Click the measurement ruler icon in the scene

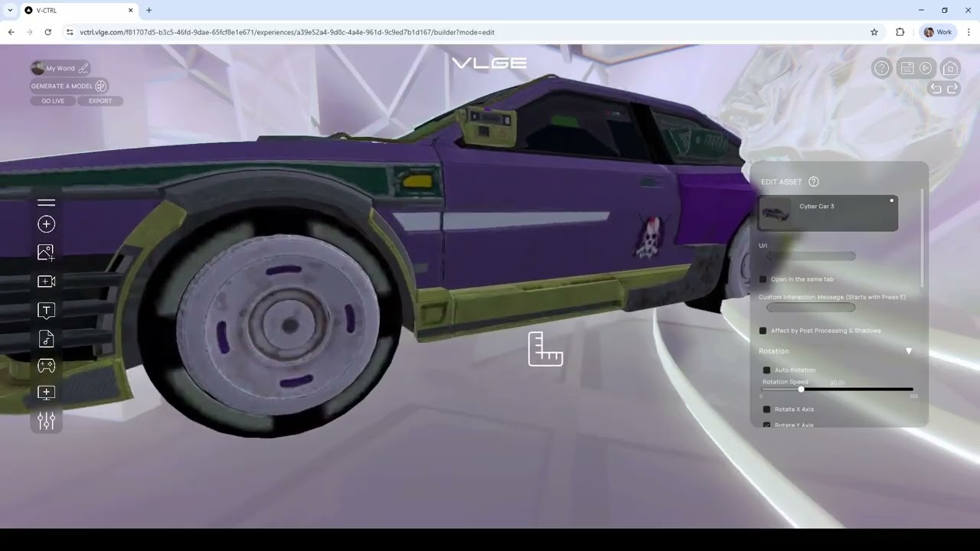click(545, 349)
